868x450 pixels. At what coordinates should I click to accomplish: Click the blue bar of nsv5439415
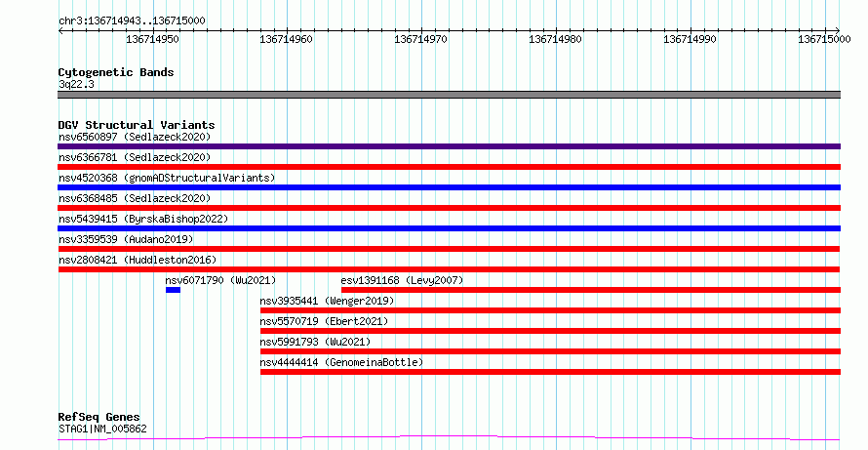[449, 228]
